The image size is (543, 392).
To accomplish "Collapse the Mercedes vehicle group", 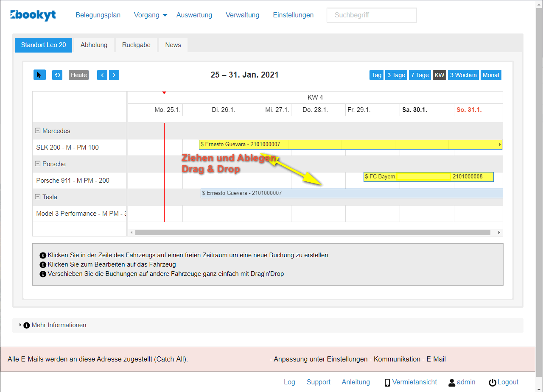I will 38,131.
